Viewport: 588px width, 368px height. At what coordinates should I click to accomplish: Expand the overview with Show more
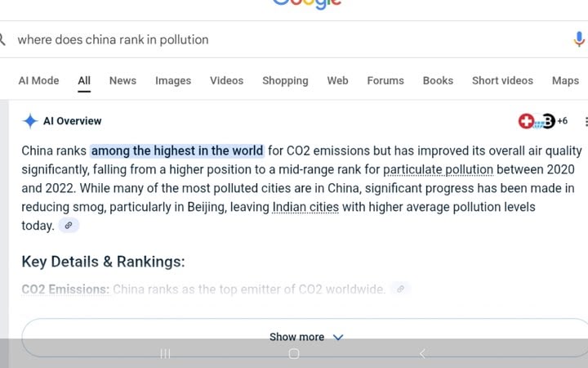305,337
